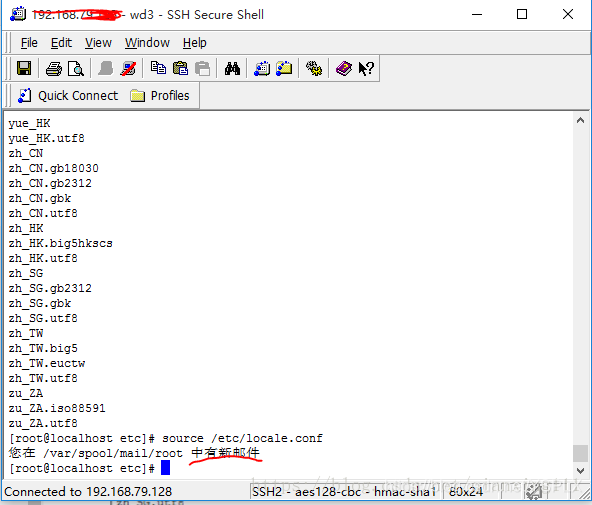Click the vertical scrollbar thumb
Viewport: 592px width, 505px height.
580,453
